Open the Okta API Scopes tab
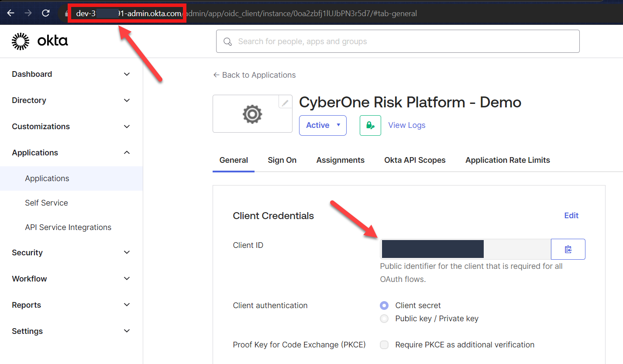Viewport: 623px width, 364px height. 415,160
